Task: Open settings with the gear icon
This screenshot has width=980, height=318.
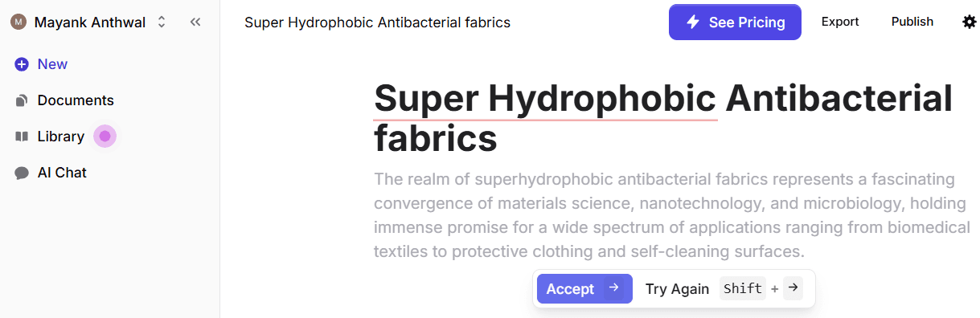Action: point(970,22)
